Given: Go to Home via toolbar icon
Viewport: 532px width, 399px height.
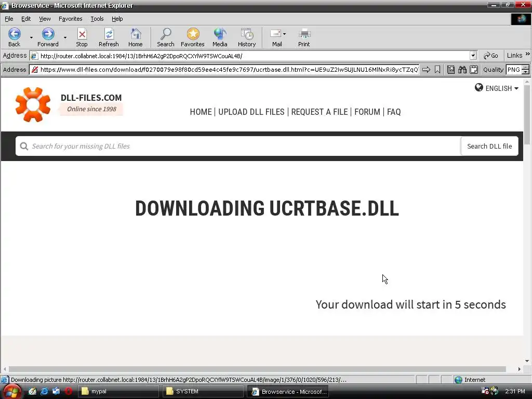Looking at the screenshot, I should click(136, 37).
